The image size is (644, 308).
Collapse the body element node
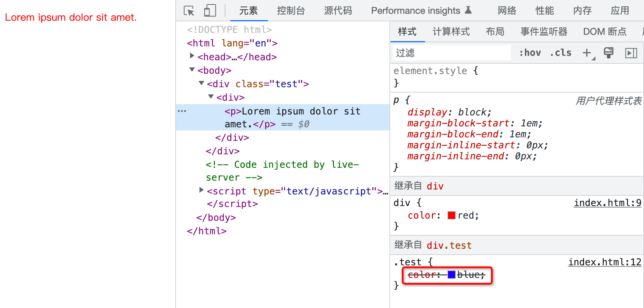[192, 70]
